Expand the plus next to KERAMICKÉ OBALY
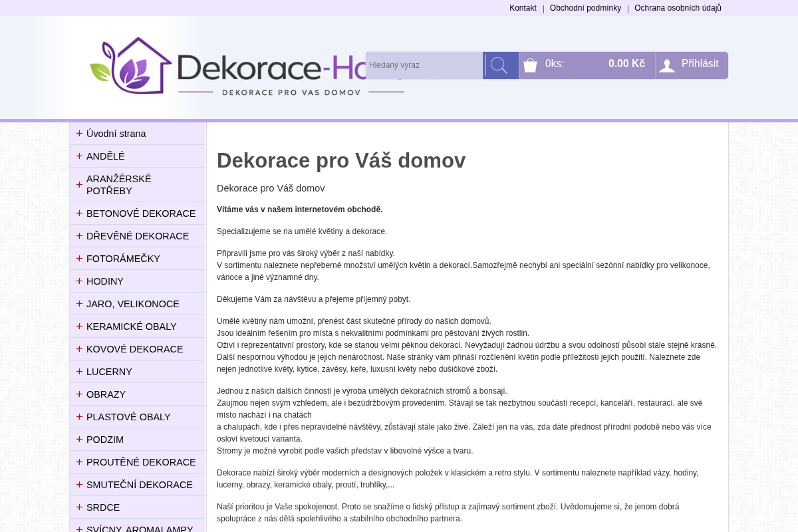This screenshot has height=532, width=798. coord(79,327)
